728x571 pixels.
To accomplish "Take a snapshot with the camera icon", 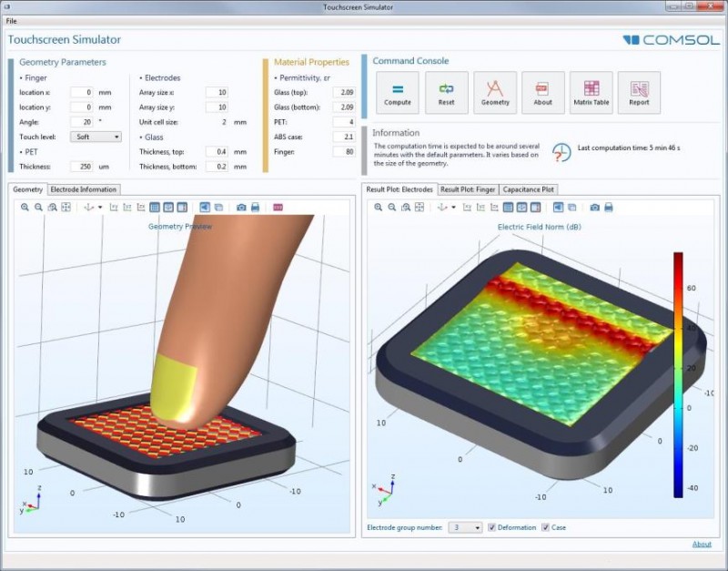I will (241, 208).
